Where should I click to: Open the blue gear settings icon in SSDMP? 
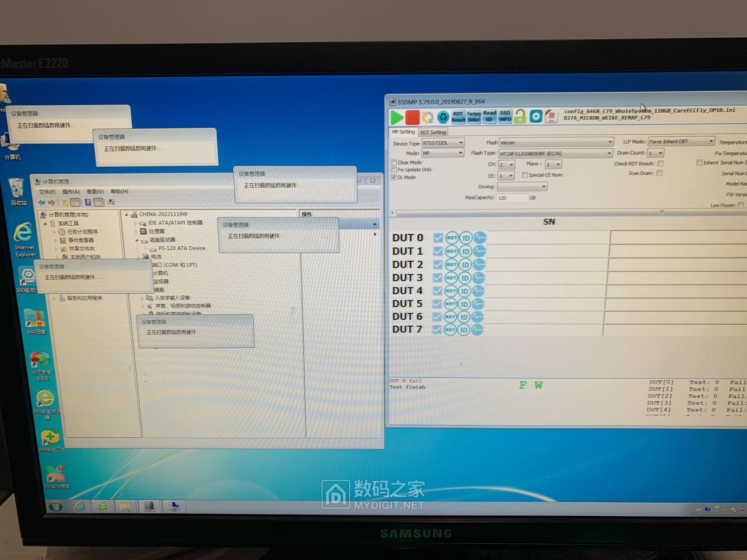pyautogui.click(x=535, y=116)
